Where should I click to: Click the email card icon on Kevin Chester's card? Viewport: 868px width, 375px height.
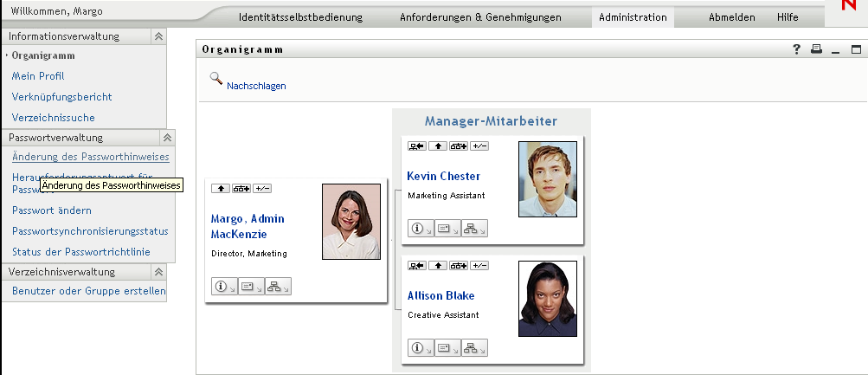pyautogui.click(x=447, y=229)
